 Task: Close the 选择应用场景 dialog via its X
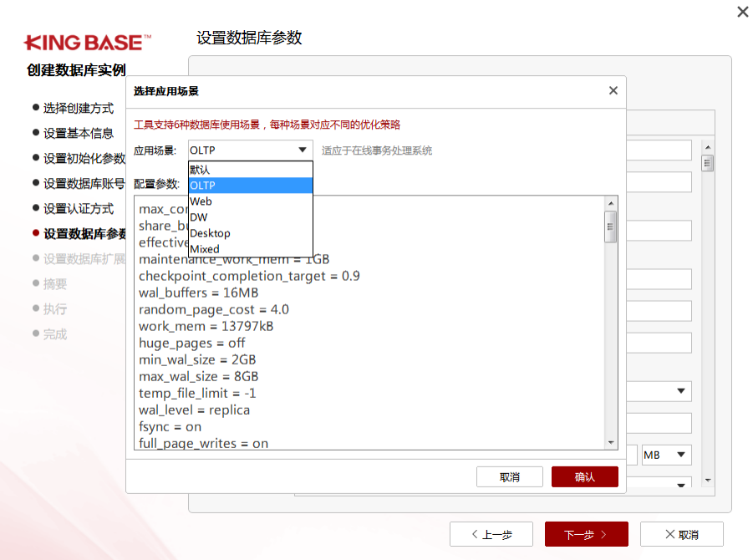[613, 90]
